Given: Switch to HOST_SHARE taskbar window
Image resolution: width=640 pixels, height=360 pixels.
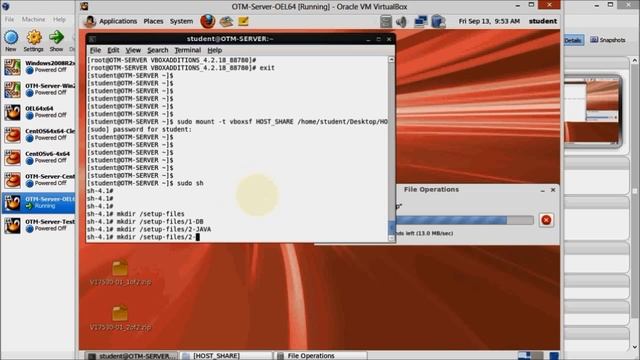Looking at the screenshot, I should 227,356.
